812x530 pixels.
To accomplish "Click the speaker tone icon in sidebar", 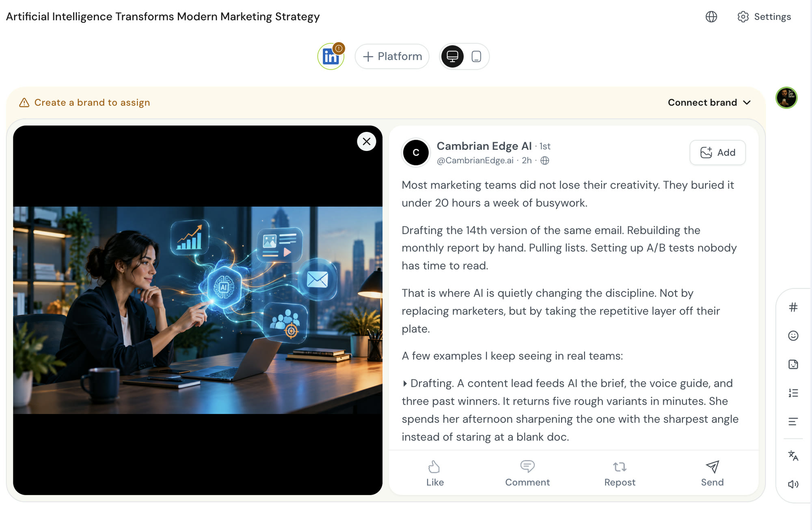I will pyautogui.click(x=793, y=484).
